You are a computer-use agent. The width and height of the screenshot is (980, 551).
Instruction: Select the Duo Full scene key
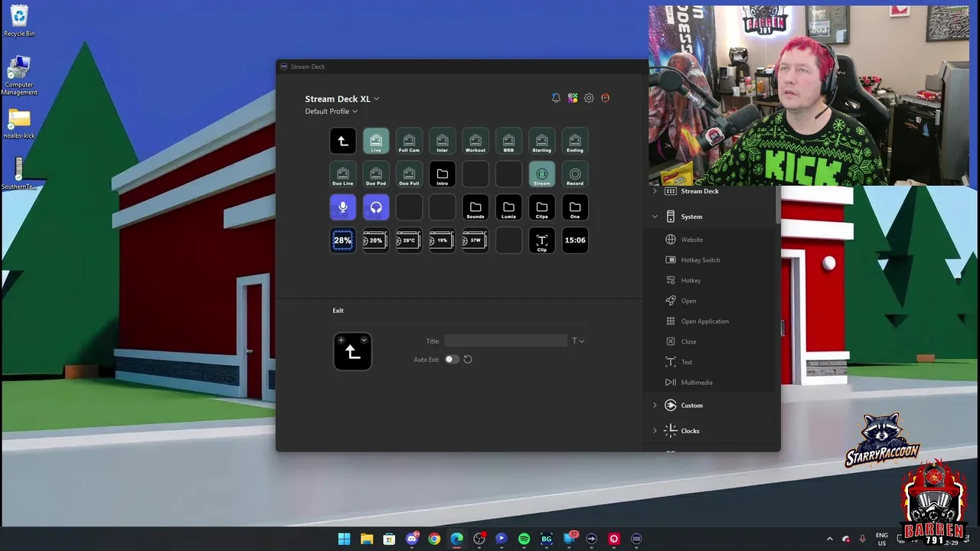[x=409, y=174]
